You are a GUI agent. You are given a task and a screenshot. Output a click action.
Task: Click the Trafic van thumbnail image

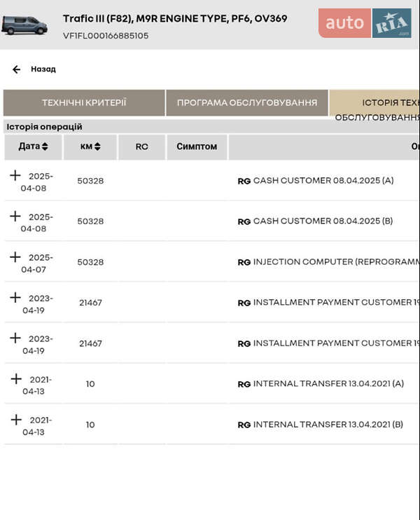point(24,26)
